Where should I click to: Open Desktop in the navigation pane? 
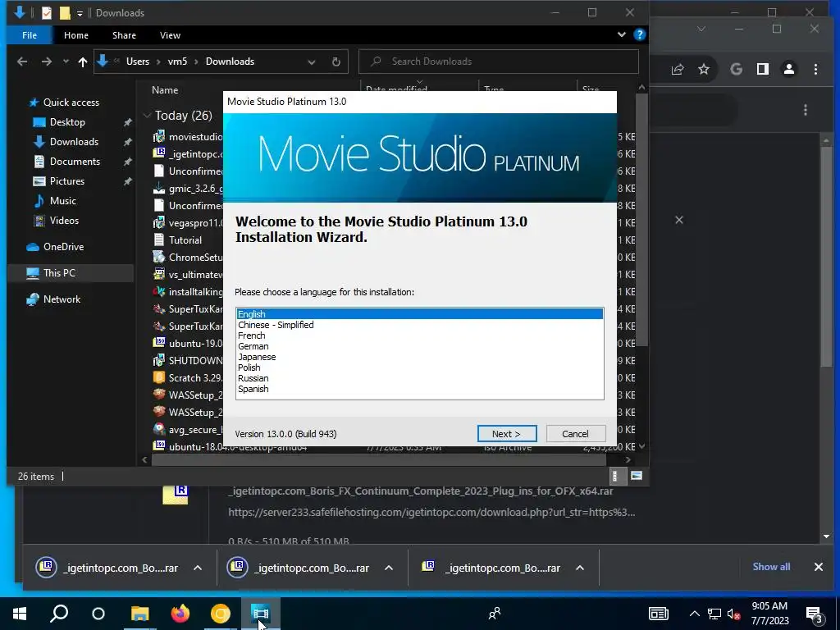[67, 122]
